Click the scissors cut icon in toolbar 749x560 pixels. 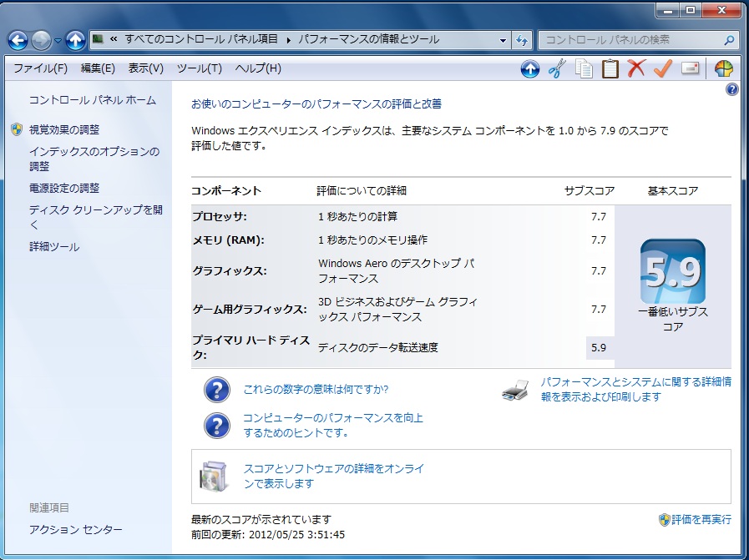(556, 69)
